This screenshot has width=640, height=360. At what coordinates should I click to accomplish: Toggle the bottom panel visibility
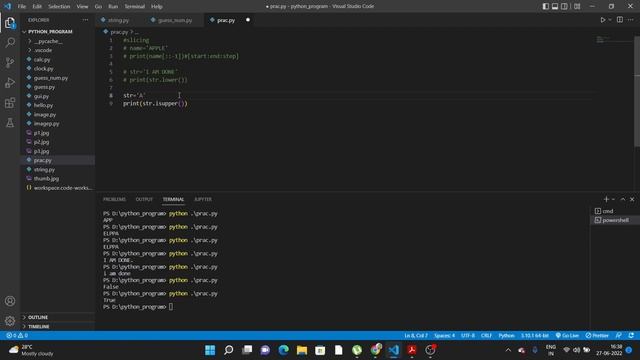555,6
